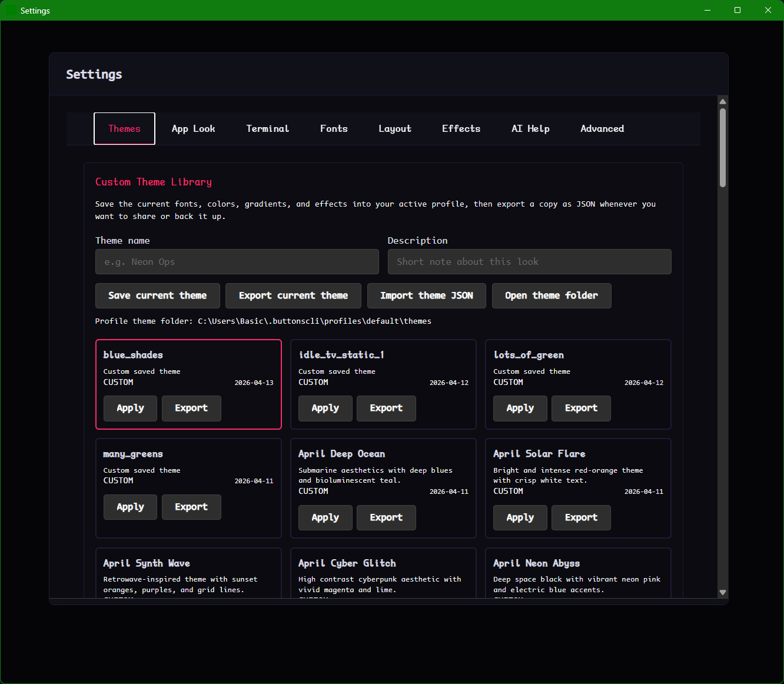Export the April Deep Ocean theme
This screenshot has height=684, width=784.
pos(386,517)
